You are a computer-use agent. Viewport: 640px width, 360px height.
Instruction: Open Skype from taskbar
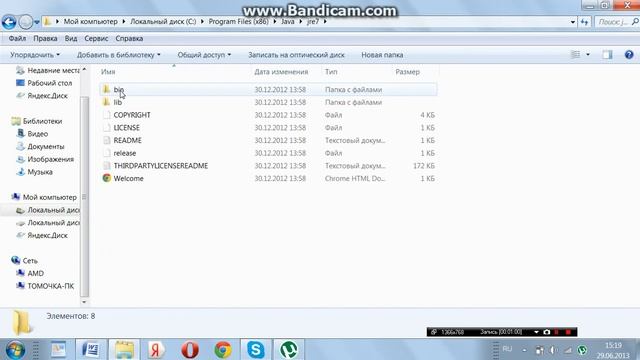256,350
